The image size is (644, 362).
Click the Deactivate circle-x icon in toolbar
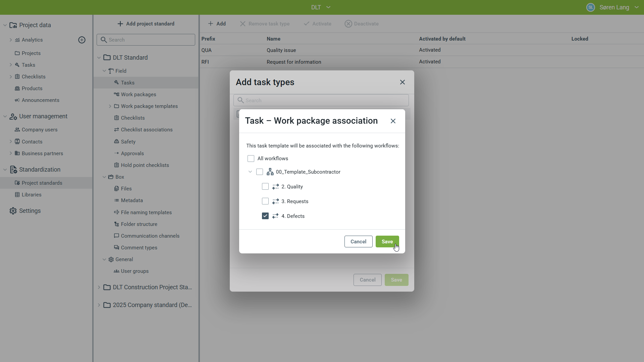348,24
